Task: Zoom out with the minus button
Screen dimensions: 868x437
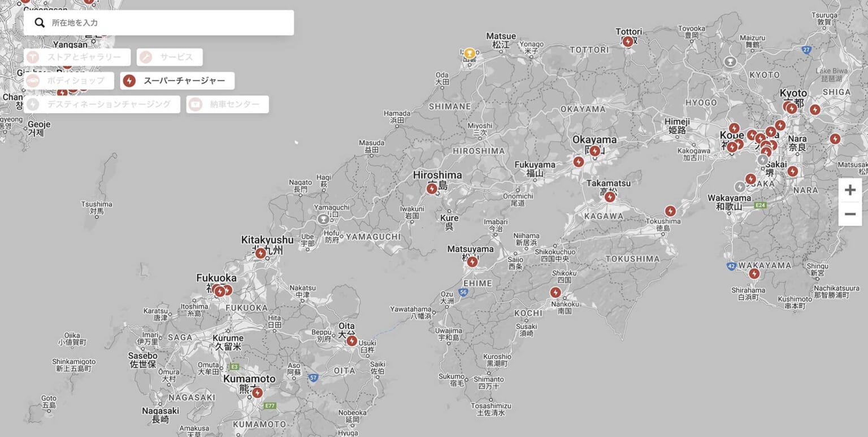Action: click(x=850, y=214)
